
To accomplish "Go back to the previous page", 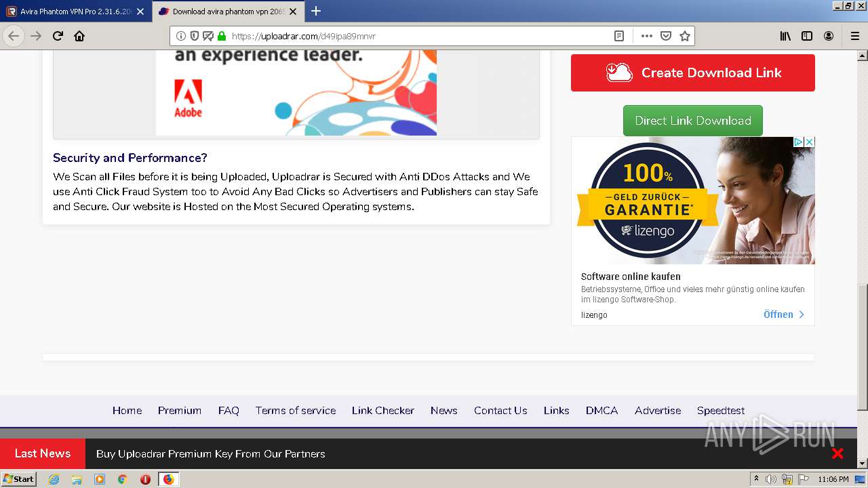I will (14, 36).
